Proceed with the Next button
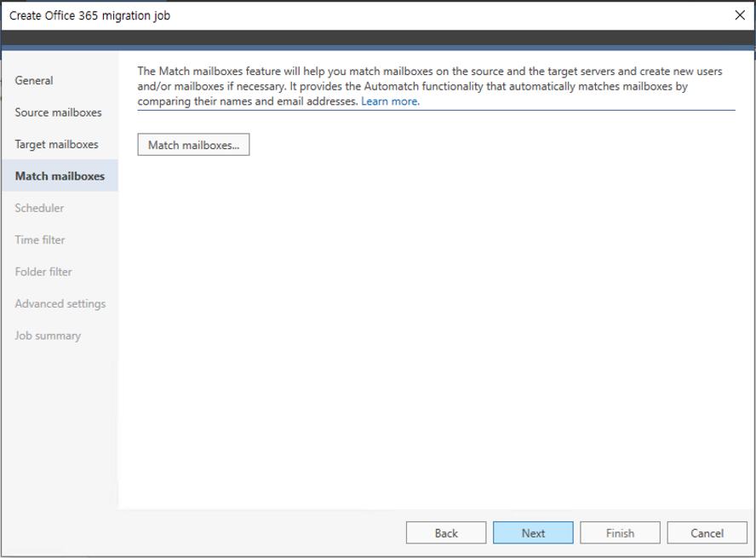The height and width of the screenshot is (558, 756). click(x=533, y=533)
